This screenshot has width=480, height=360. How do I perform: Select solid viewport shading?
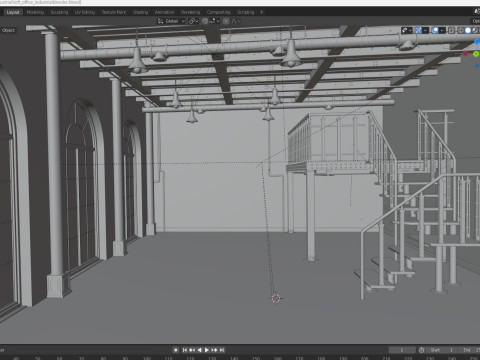point(468,30)
